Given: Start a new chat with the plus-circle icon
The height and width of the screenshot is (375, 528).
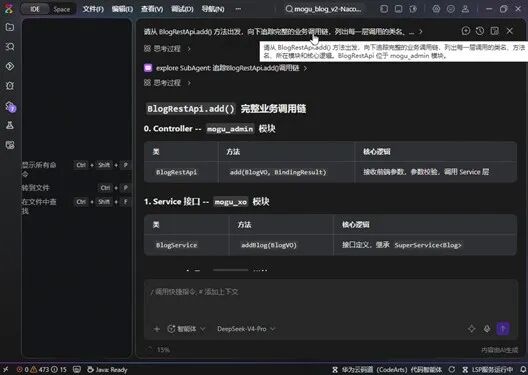Looking at the screenshot, I should 466,31.
